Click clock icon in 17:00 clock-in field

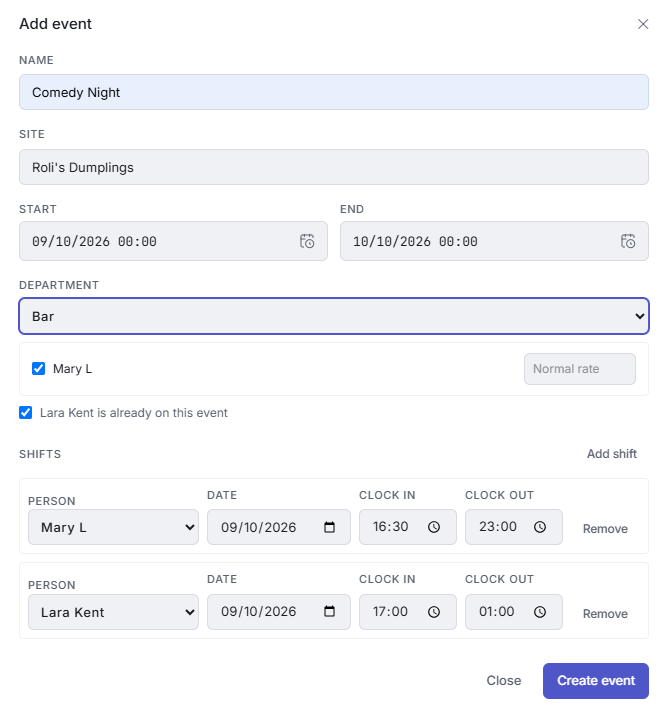point(434,612)
